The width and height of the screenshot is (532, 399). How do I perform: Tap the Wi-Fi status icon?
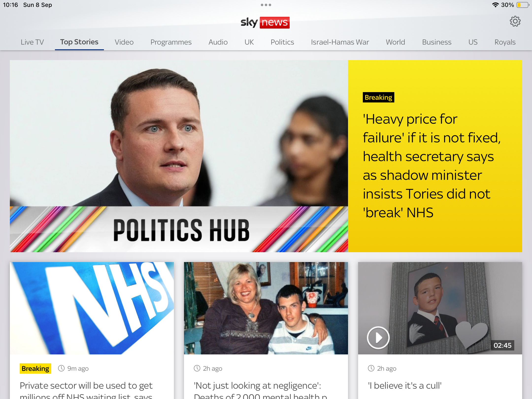pyautogui.click(x=495, y=5)
